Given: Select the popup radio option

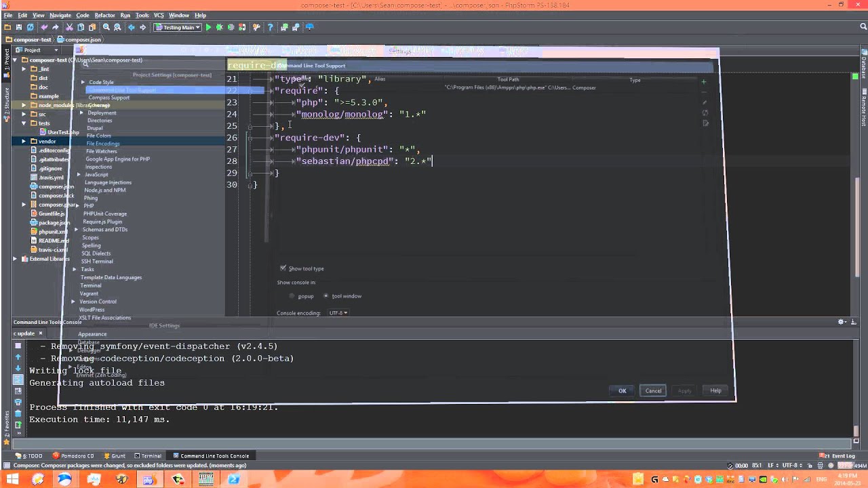Looking at the screenshot, I should point(292,296).
